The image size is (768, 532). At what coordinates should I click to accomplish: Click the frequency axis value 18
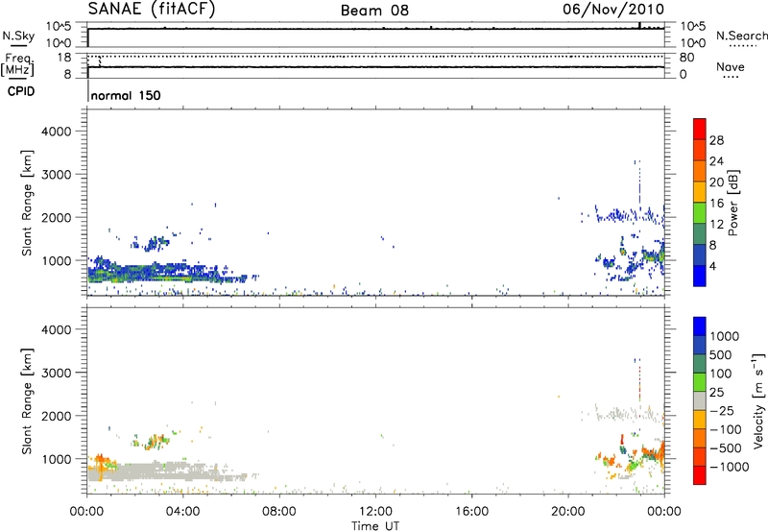point(63,58)
